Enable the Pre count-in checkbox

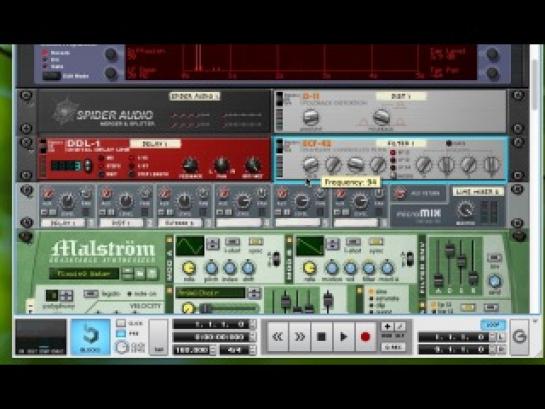[121, 334]
